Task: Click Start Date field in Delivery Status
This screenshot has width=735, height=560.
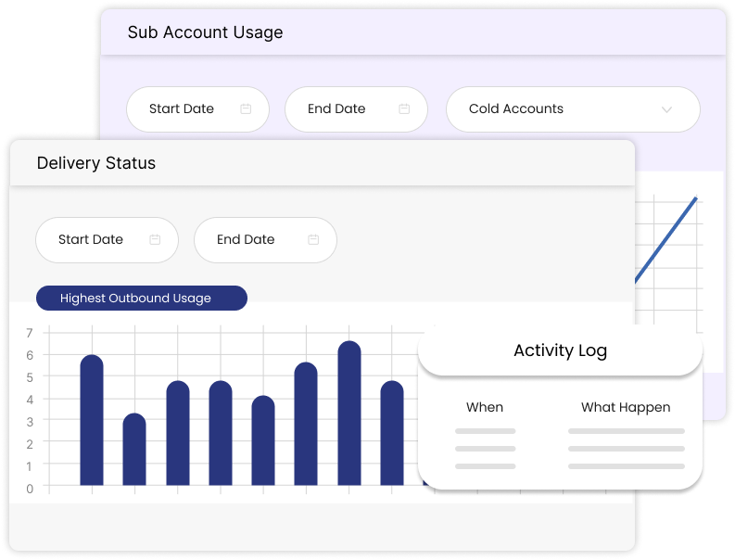Action: 92,240
